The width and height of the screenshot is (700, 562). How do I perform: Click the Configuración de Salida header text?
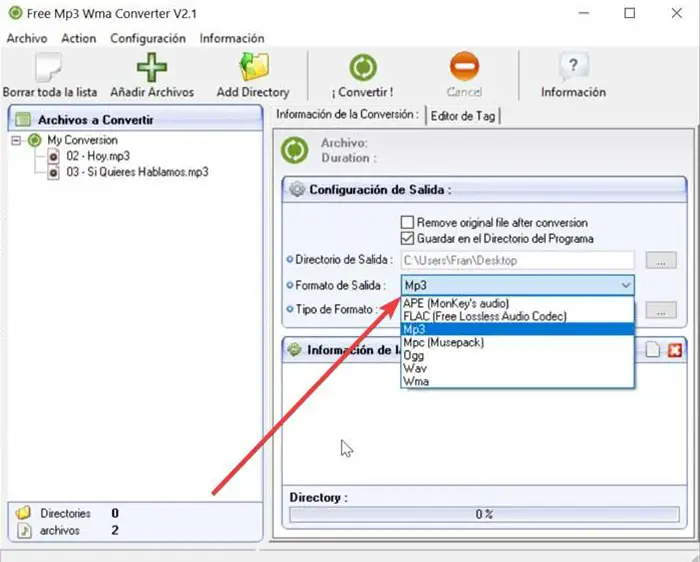pyautogui.click(x=380, y=190)
